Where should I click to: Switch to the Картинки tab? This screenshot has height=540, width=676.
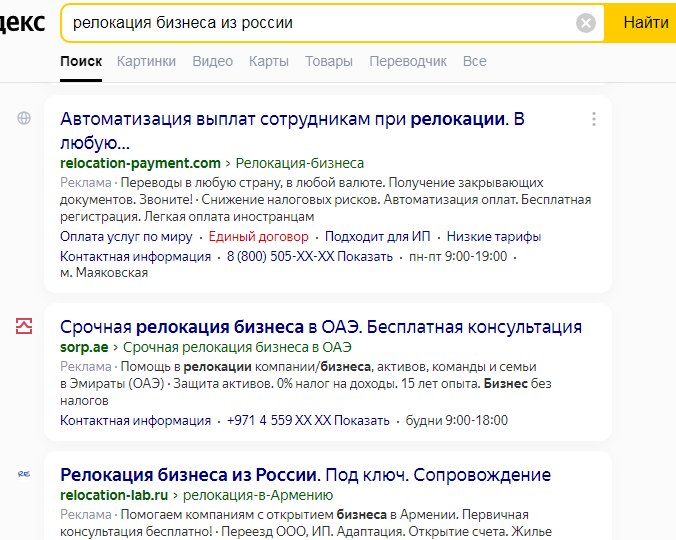(146, 61)
